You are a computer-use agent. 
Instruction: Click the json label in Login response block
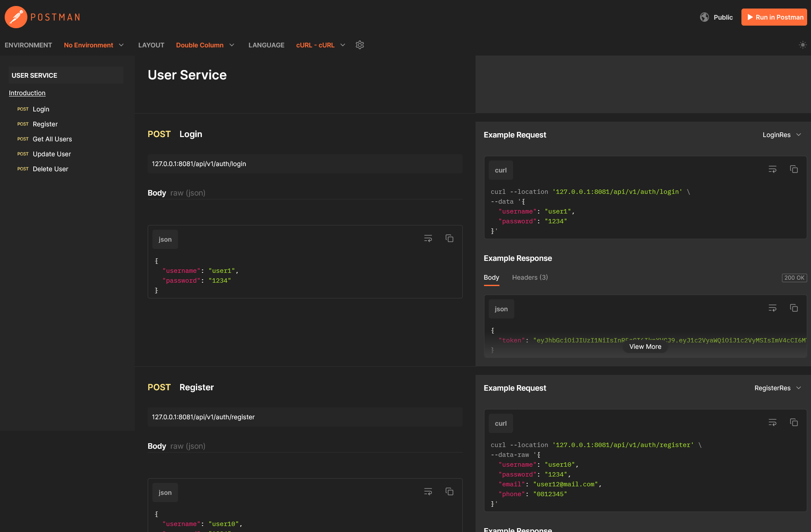[501, 309]
